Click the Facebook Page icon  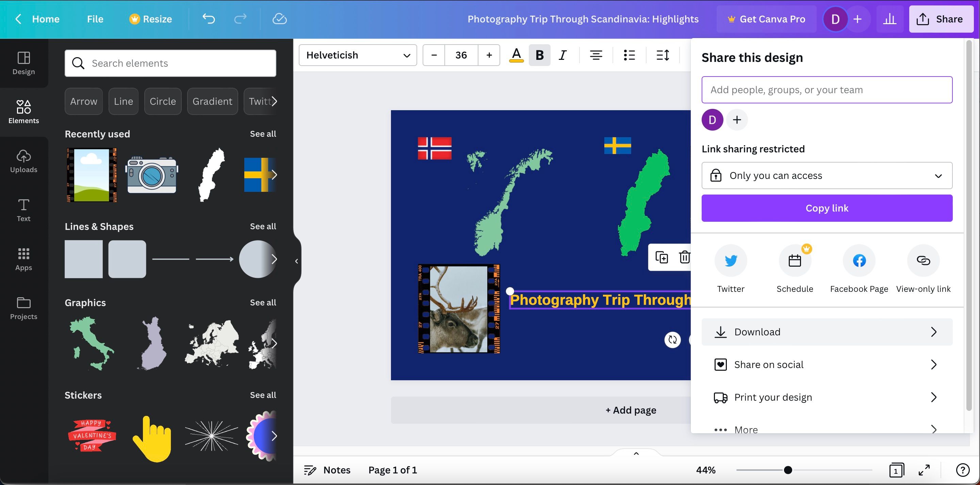(x=859, y=261)
